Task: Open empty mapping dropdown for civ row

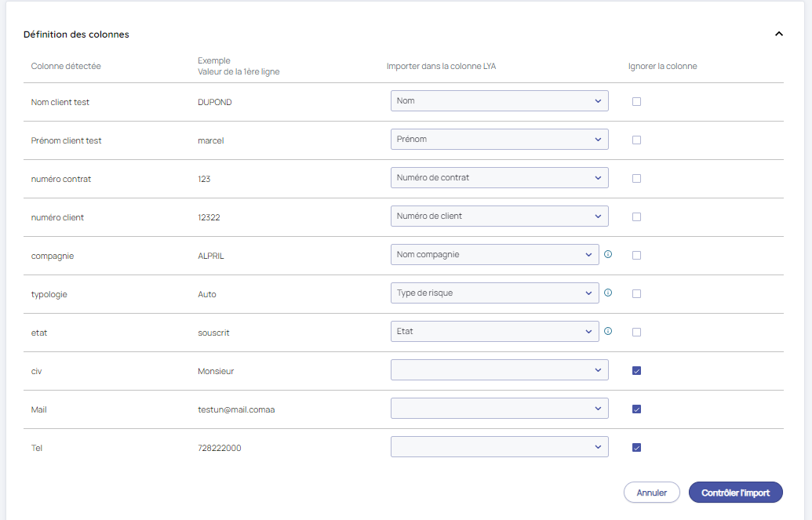Action: (x=499, y=369)
